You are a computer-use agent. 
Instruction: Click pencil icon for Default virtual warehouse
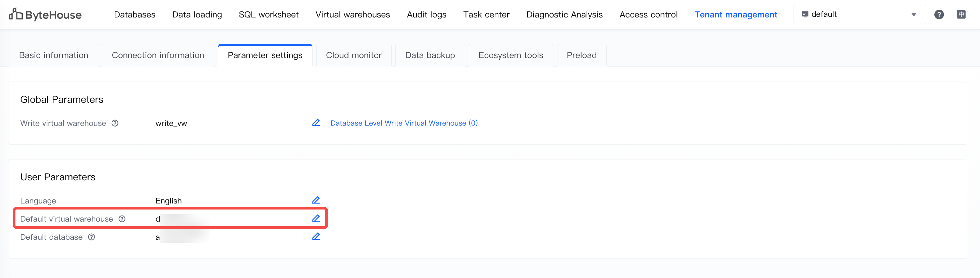point(316,219)
